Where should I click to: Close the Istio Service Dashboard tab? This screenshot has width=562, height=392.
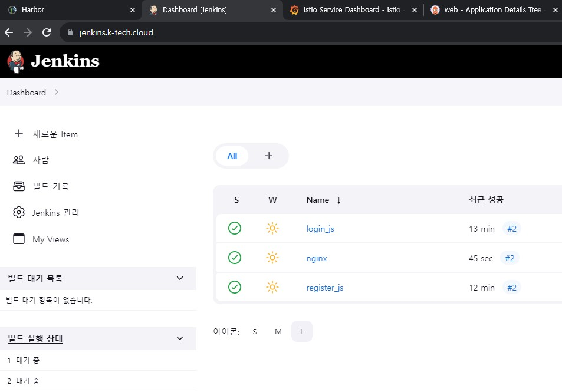click(x=415, y=10)
